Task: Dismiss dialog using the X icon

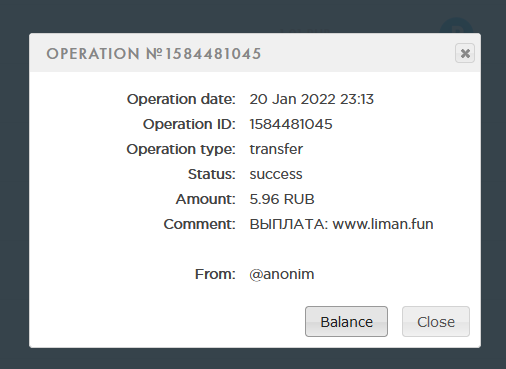Action: click(x=465, y=53)
